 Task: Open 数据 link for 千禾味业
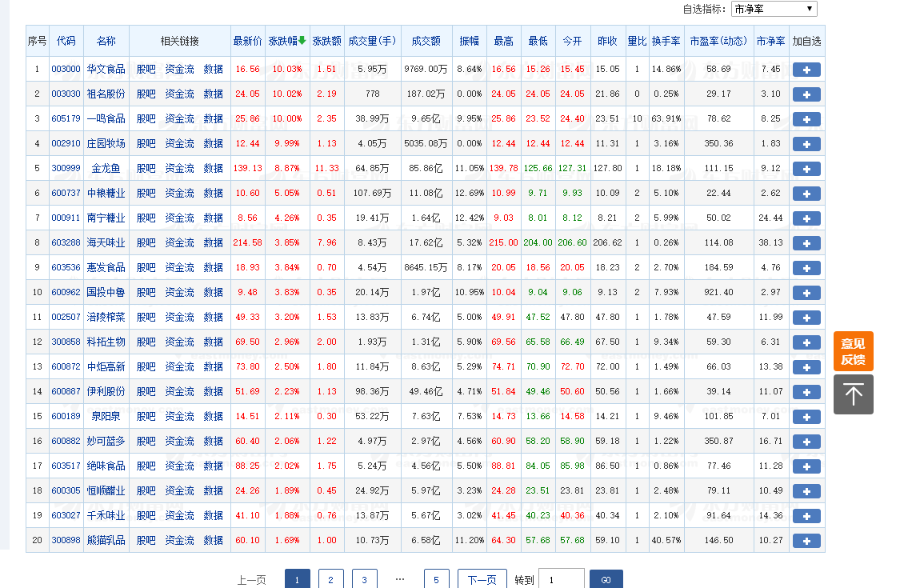click(x=214, y=515)
